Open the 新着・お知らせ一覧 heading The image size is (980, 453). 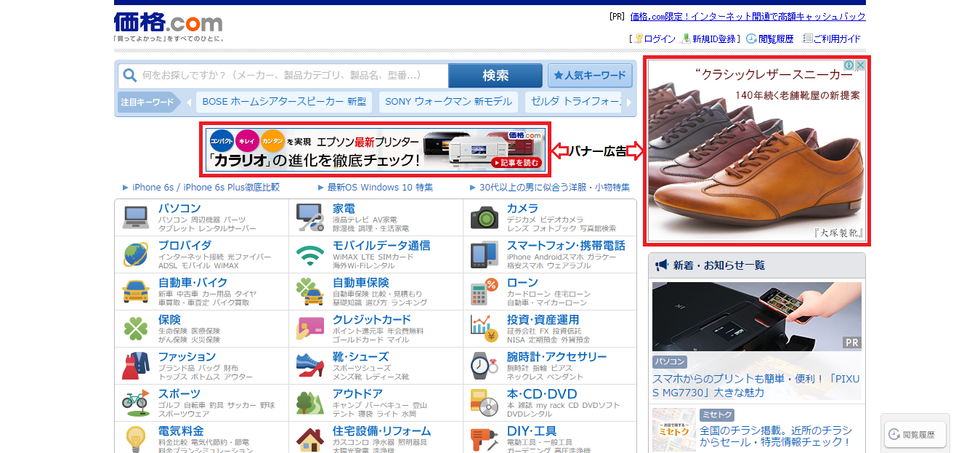[x=719, y=265]
